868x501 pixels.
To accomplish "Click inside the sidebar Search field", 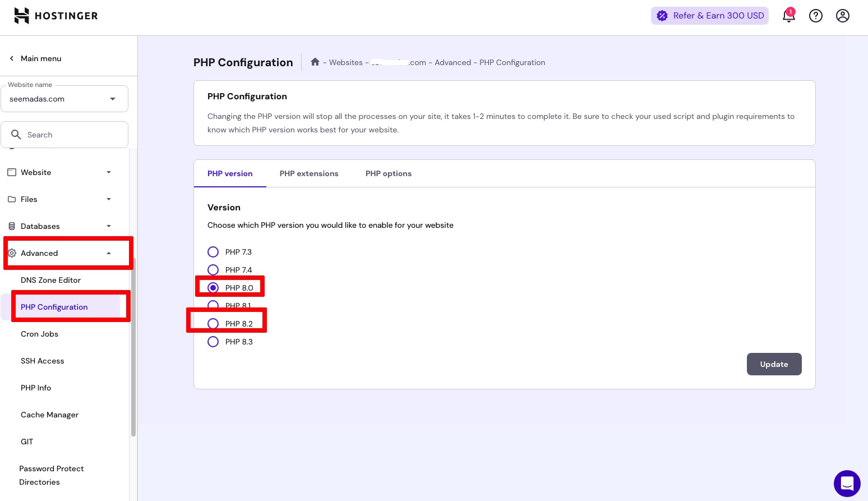I will (x=64, y=135).
